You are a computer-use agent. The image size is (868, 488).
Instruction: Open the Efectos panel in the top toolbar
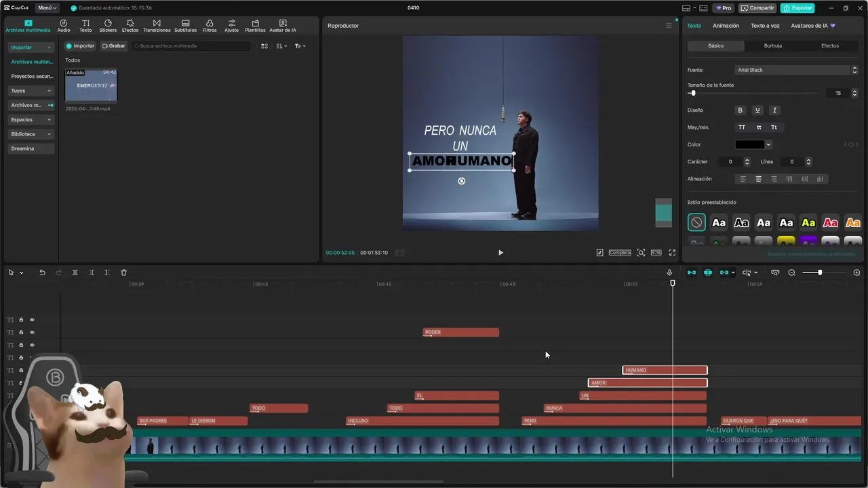[130, 26]
